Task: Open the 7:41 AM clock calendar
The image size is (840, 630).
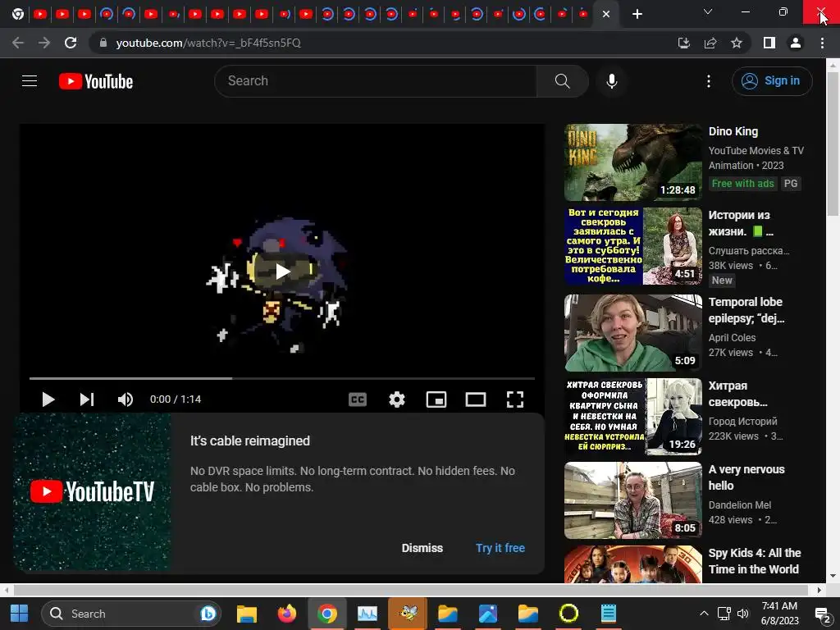Action: pos(779,614)
